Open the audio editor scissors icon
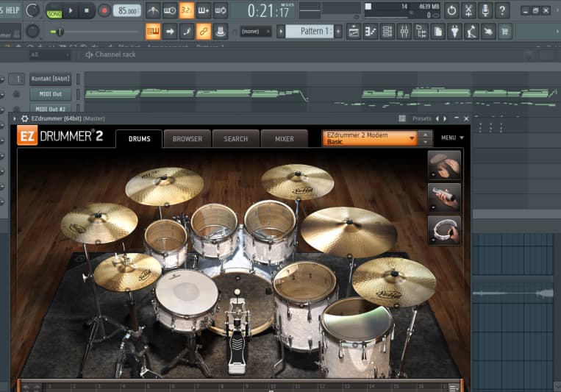 click(x=468, y=11)
